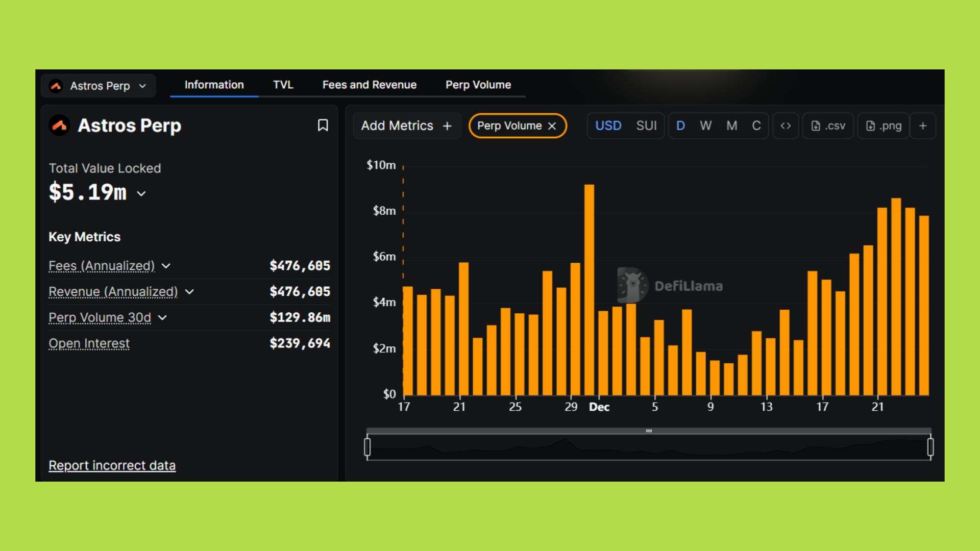The height and width of the screenshot is (551, 980).
Task: Click left handle of chart range slider
Action: [367, 447]
